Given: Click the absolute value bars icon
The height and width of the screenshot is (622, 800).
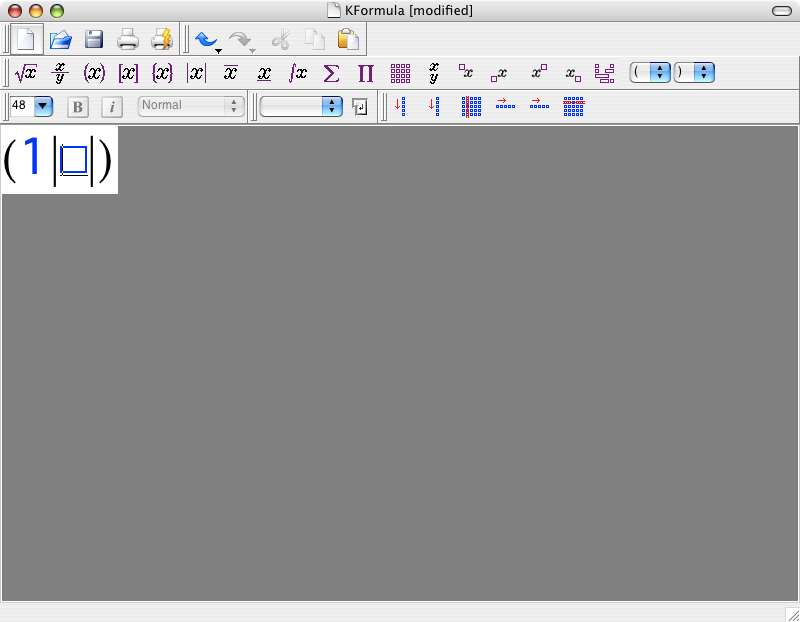Looking at the screenshot, I should click(196, 73).
